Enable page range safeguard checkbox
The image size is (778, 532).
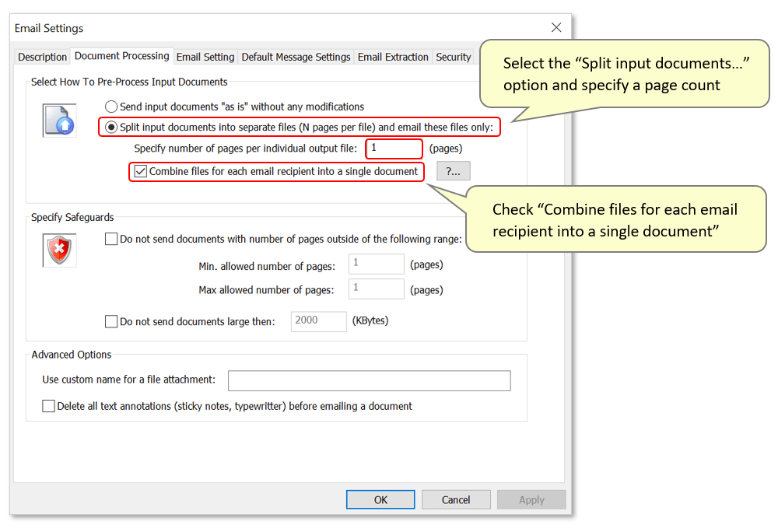tap(111, 240)
